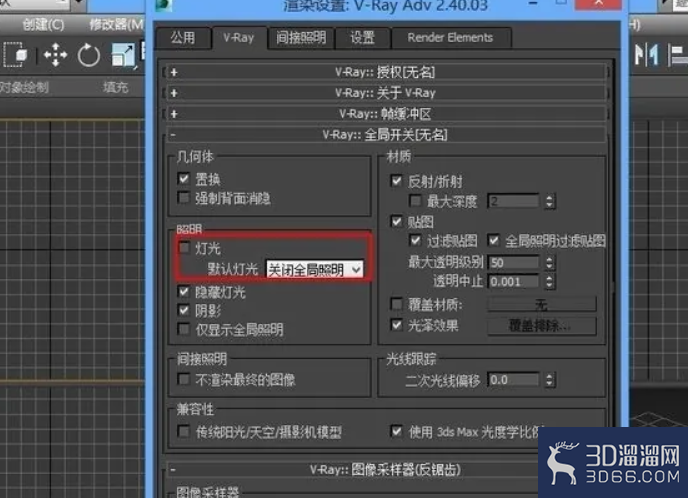This screenshot has height=498, width=688.
Task: Click the 最大深度 spinner arrows
Action: 549,201
